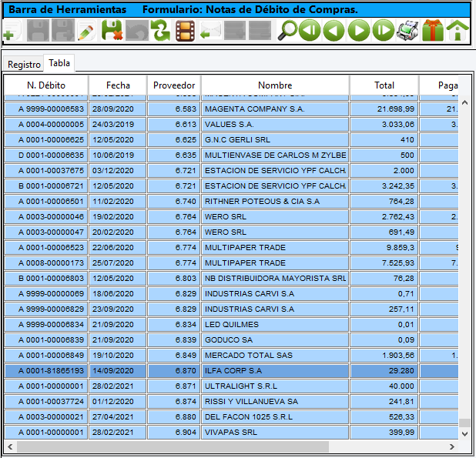476x458 pixels.
Task: Click the Nombre column header
Action: click(275, 85)
